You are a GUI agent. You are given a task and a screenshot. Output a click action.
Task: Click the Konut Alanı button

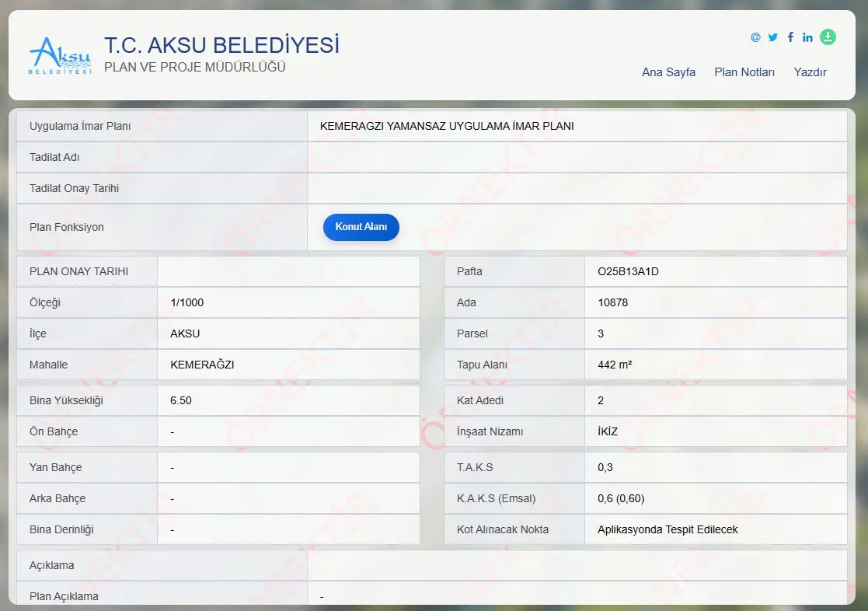[x=361, y=226]
